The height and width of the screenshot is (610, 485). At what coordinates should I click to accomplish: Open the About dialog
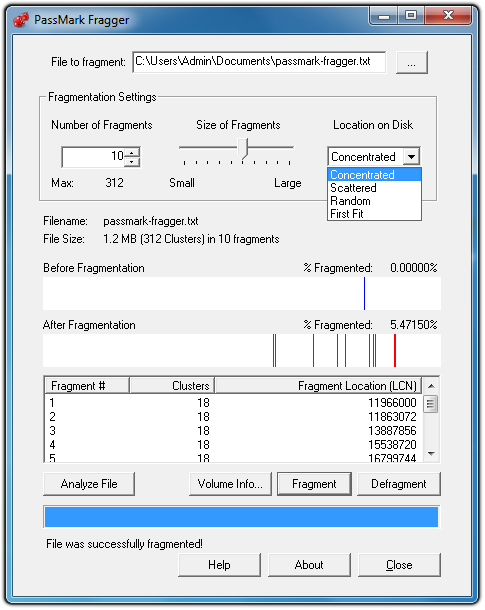pos(309,565)
